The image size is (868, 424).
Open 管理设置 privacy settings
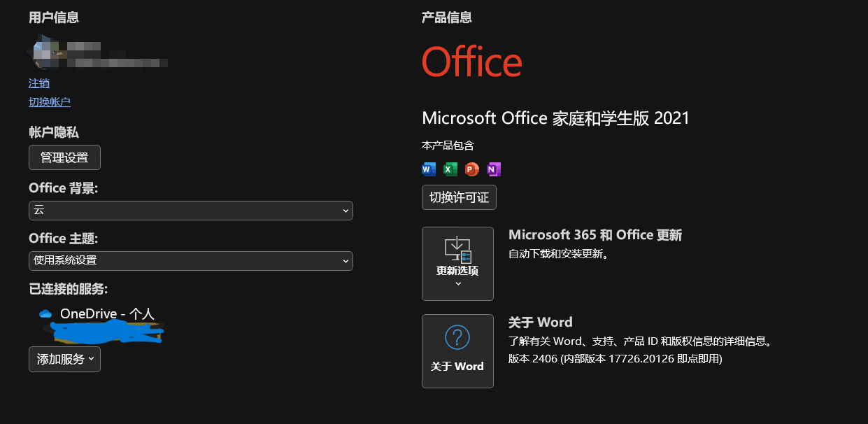coord(64,157)
